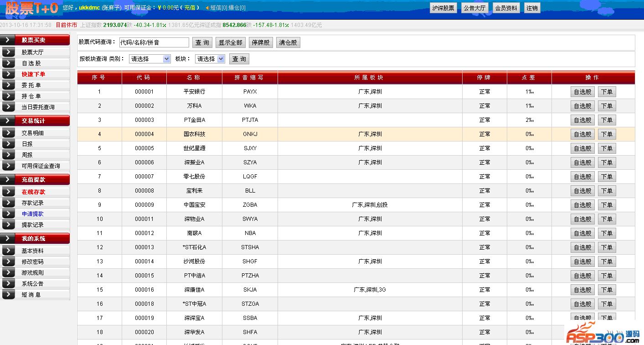The height and width of the screenshot is (345, 644).
Task: Click the arrow icon next to 交易明细
Action: 8,133
